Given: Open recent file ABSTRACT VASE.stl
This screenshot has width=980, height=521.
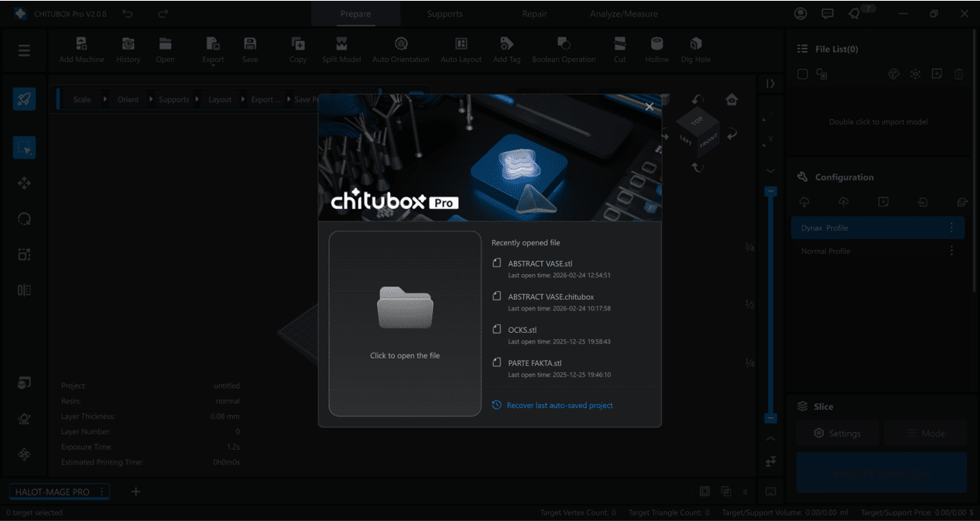Looking at the screenshot, I should pos(573,269).
